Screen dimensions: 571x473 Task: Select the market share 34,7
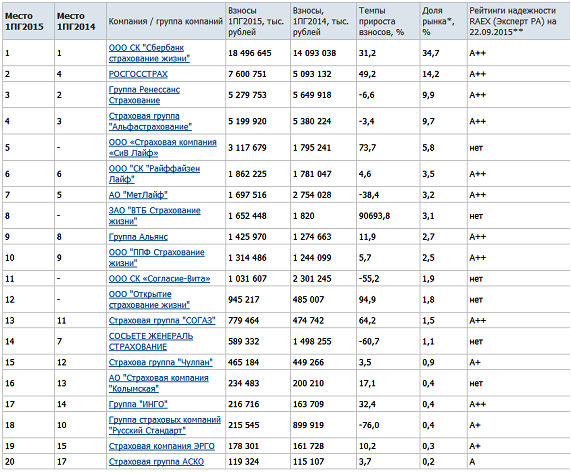point(431,53)
